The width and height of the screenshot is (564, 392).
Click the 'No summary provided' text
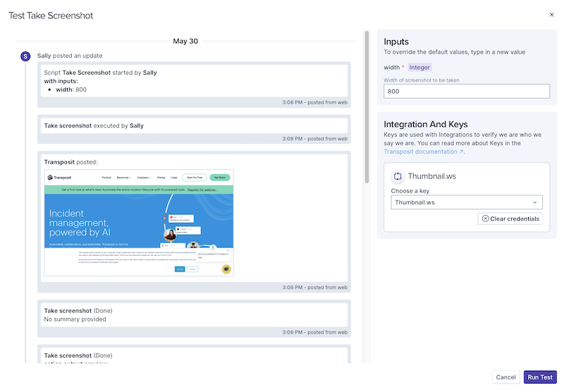(x=75, y=319)
